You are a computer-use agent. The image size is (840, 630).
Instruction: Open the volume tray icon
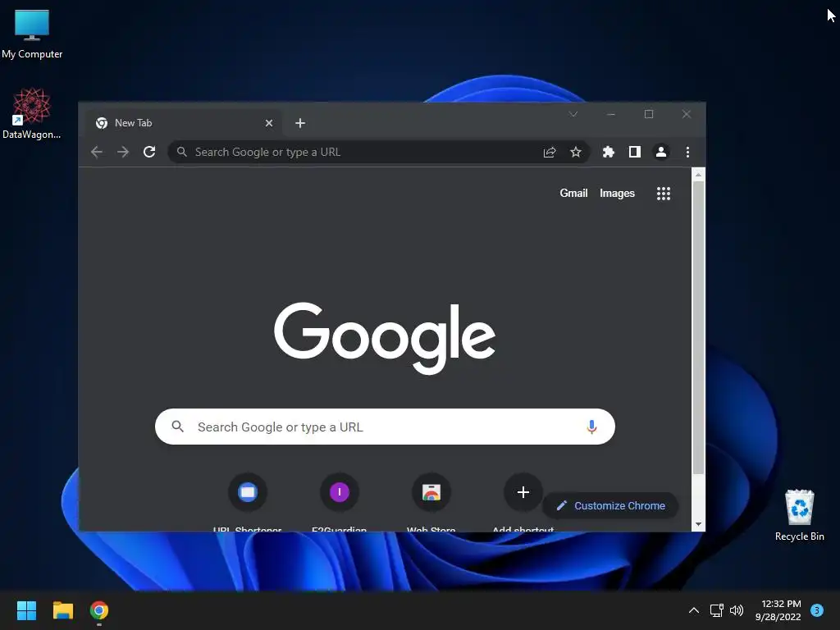737,610
